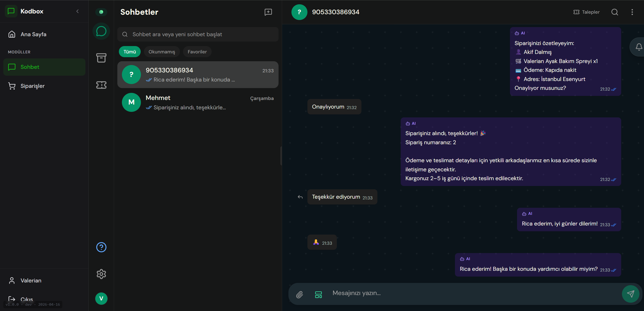Open the archive box icon
Image resolution: width=644 pixels, height=311 pixels.
click(x=101, y=58)
